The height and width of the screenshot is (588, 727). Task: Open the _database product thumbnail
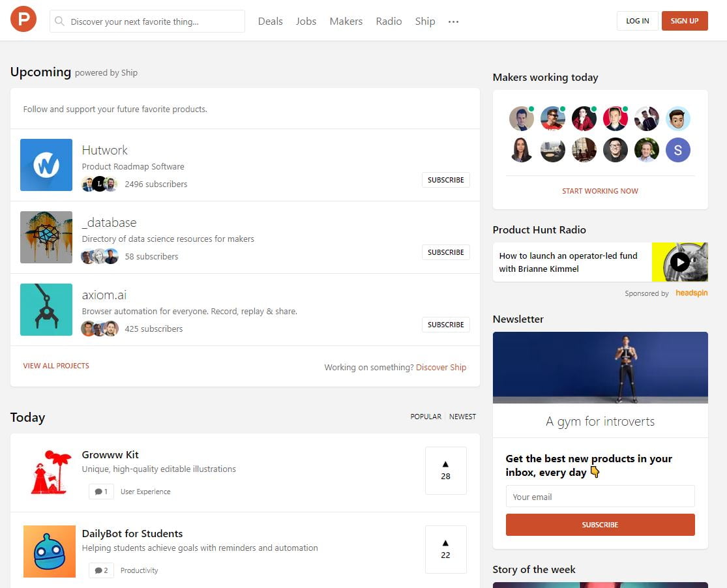(46, 237)
